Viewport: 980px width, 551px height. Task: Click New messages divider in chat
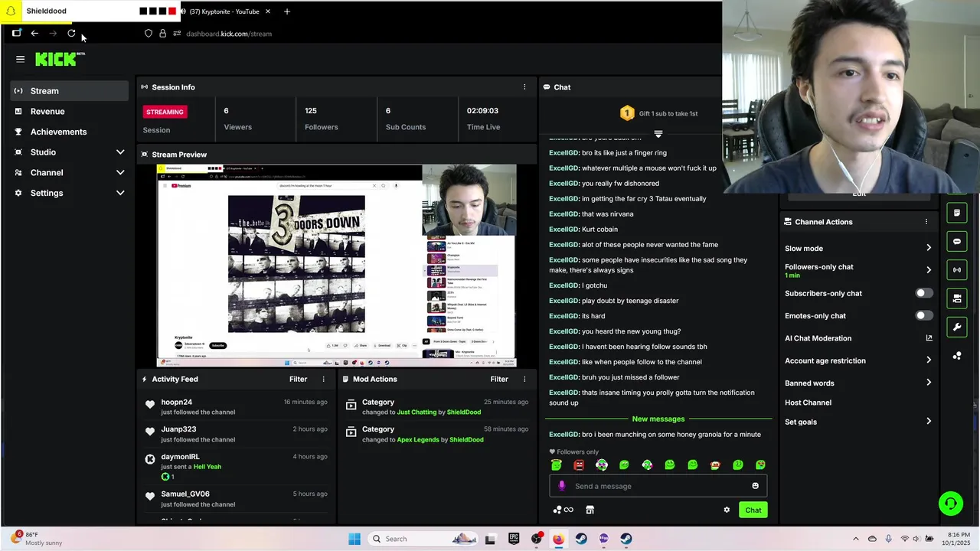[658, 419]
